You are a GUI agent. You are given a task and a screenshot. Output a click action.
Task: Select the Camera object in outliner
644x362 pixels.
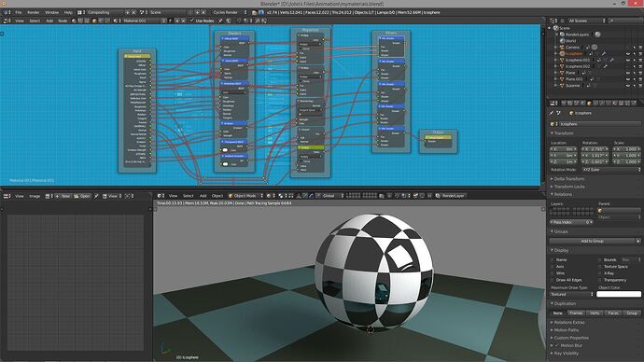pos(572,48)
